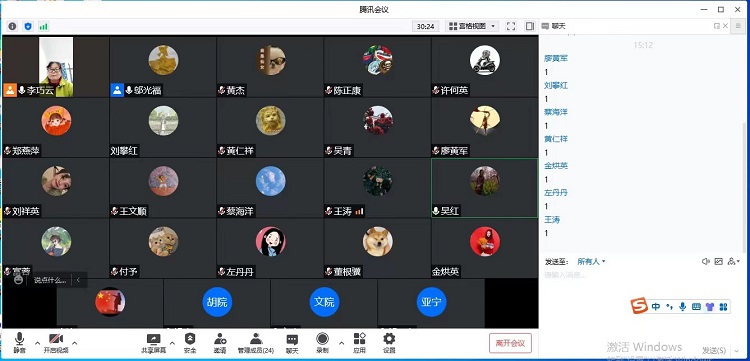The height and width of the screenshot is (361, 750).
Task: Expand the grid view (宫格视图) dropdown
Action: [472, 26]
